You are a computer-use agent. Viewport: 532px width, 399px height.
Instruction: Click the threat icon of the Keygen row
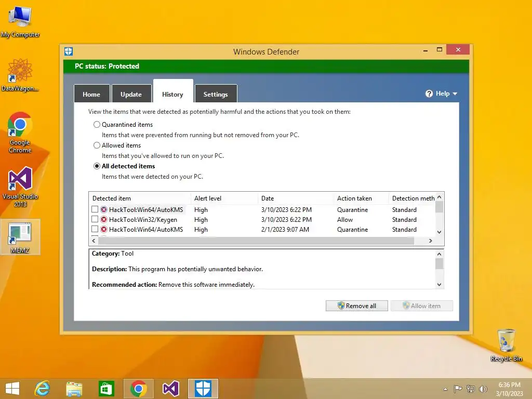[104, 219]
